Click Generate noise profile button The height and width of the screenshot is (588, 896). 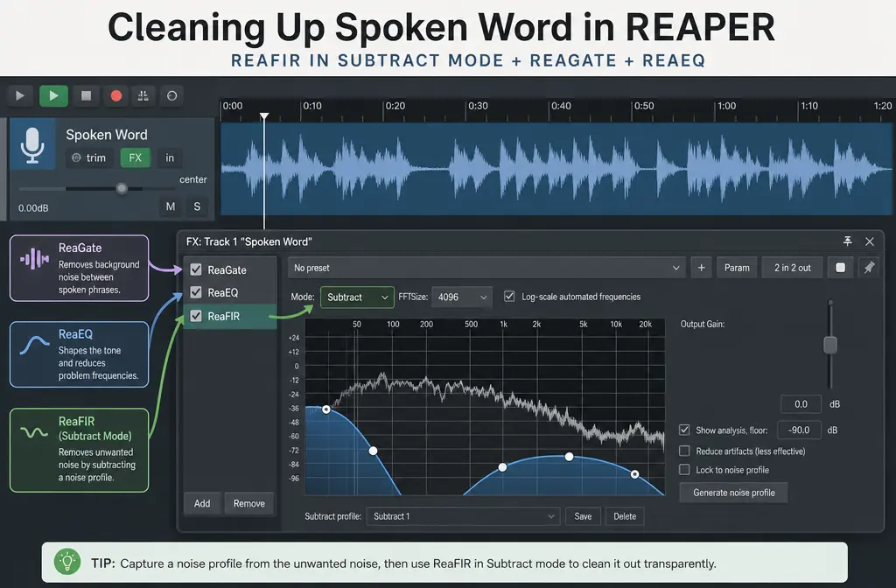click(x=734, y=493)
